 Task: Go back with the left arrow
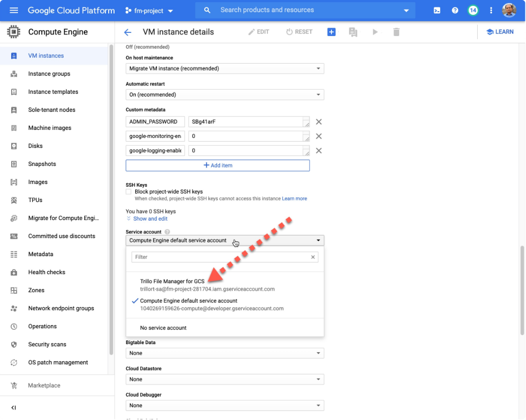[x=127, y=32]
